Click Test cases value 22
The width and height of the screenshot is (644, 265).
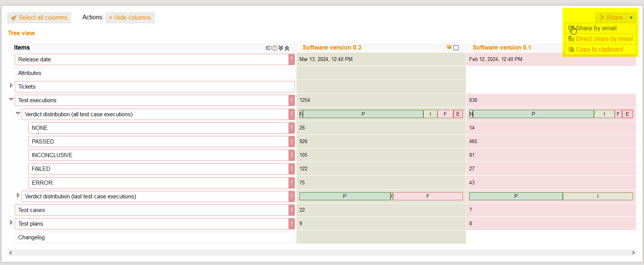click(302, 210)
